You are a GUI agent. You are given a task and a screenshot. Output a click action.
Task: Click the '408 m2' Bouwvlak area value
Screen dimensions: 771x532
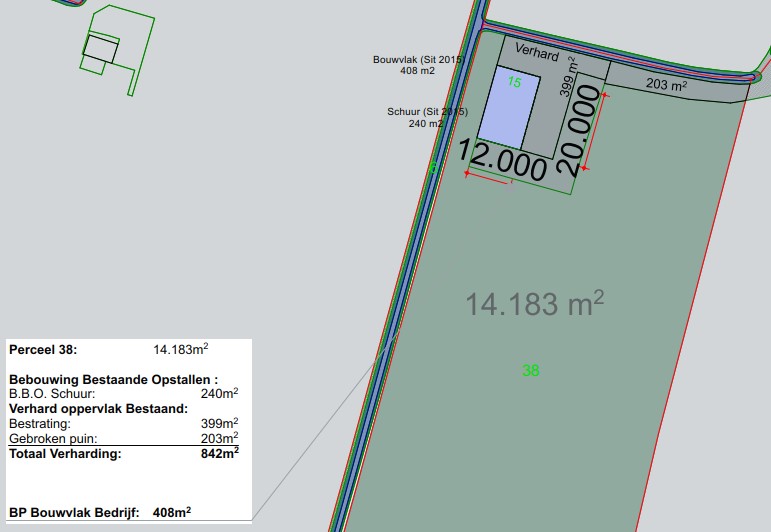417,71
